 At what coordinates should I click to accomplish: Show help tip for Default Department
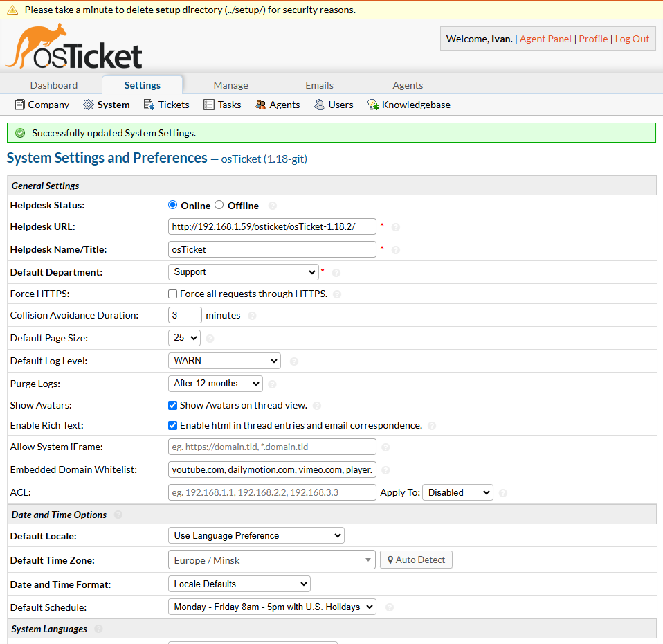[x=336, y=273]
